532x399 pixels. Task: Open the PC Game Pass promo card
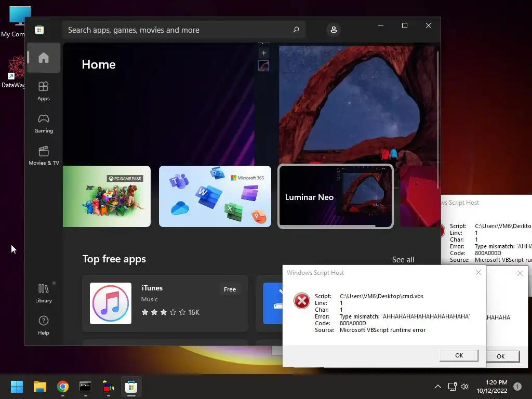pyautogui.click(x=107, y=196)
